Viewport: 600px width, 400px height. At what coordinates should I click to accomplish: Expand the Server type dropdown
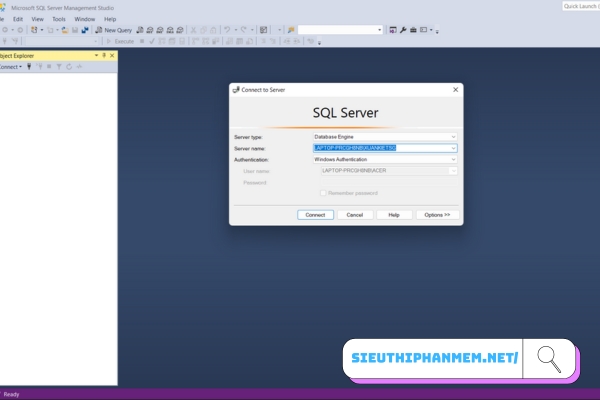point(453,137)
